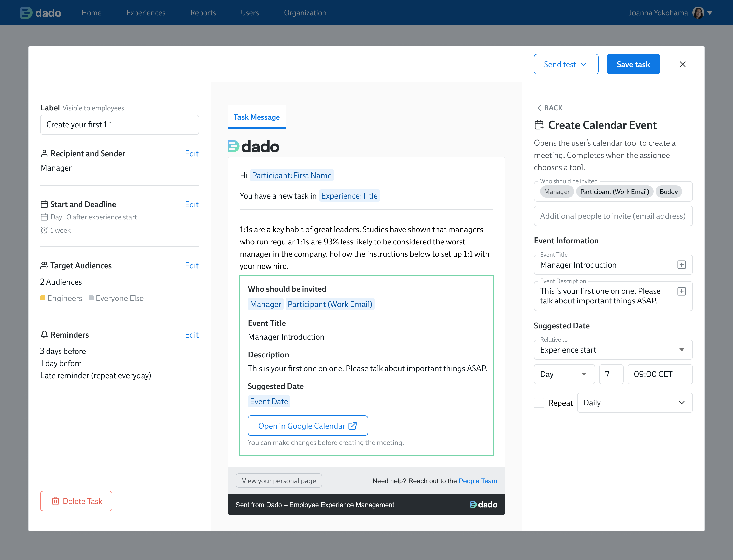Navigate to Users
Viewport: 733px width, 560px height.
(250, 13)
